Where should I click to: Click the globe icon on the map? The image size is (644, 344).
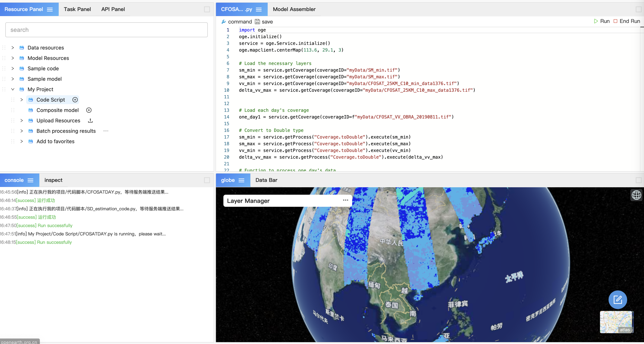click(636, 195)
